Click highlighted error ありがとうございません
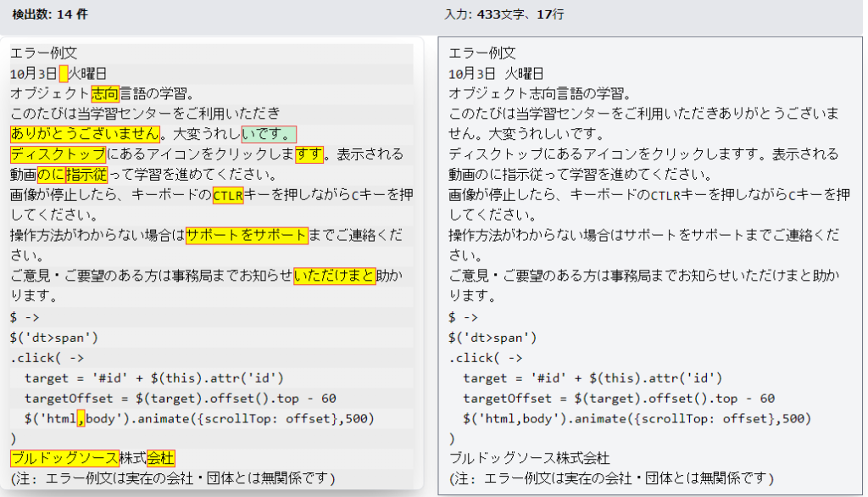This screenshot has height=497, width=868. pyautogui.click(x=86, y=134)
